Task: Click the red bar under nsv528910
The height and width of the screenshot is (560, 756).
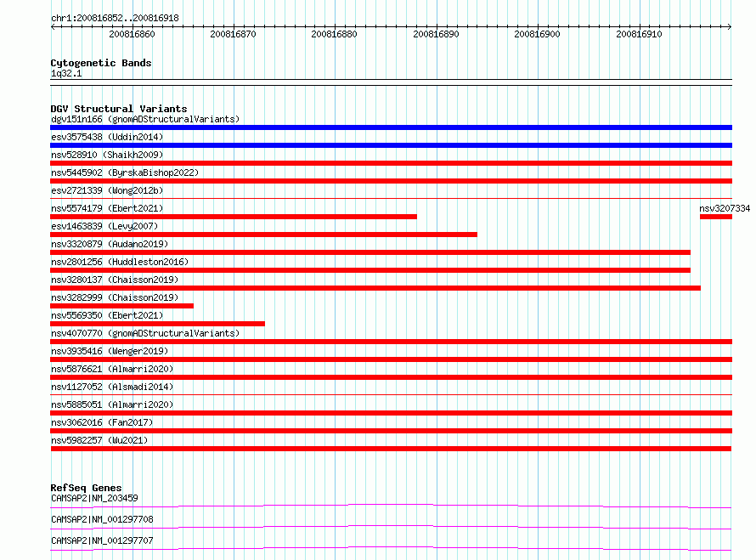Action: coord(391,163)
